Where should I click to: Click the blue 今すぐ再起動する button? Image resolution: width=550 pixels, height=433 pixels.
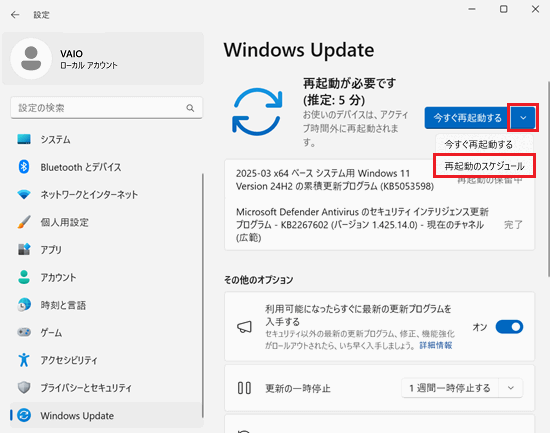tap(467, 118)
